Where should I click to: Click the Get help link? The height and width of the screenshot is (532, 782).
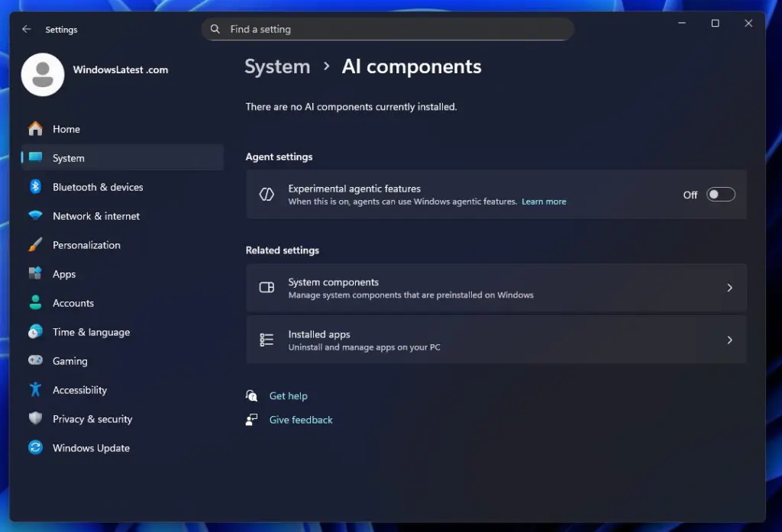288,396
